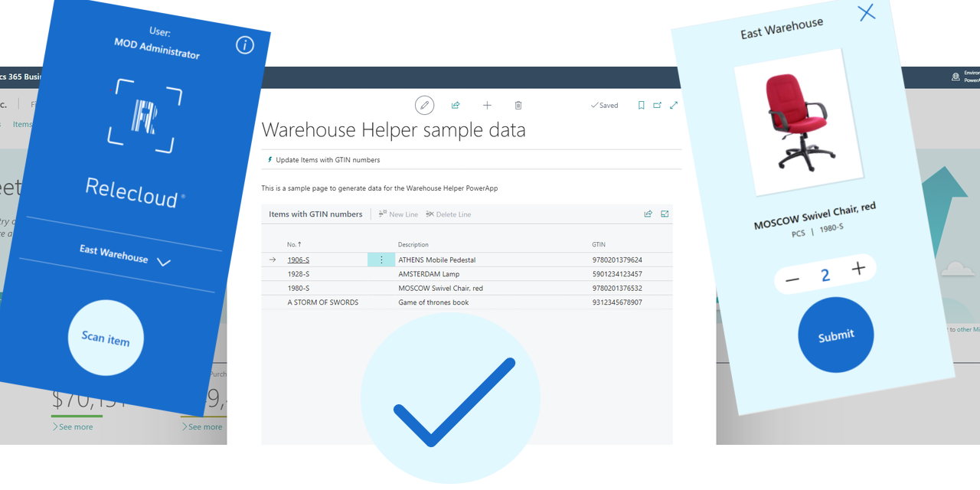Image resolution: width=980 pixels, height=490 pixels.
Task: Click the second See more link in background page
Action: (202, 426)
